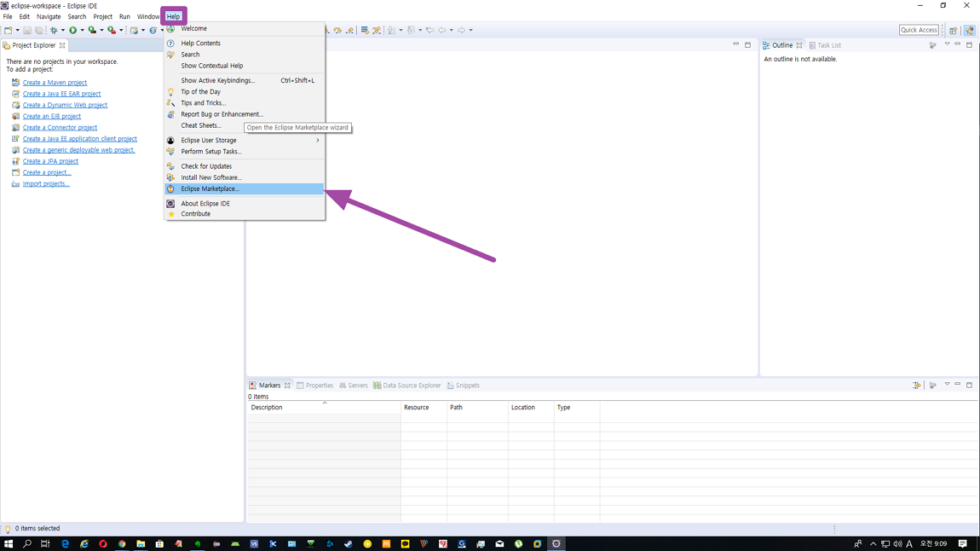The image size is (980, 551).
Task: Open the Run icon dropdown arrow
Action: (82, 30)
